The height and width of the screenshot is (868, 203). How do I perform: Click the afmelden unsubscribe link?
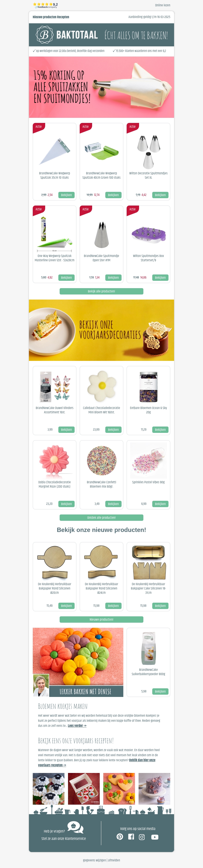click(x=114, y=860)
